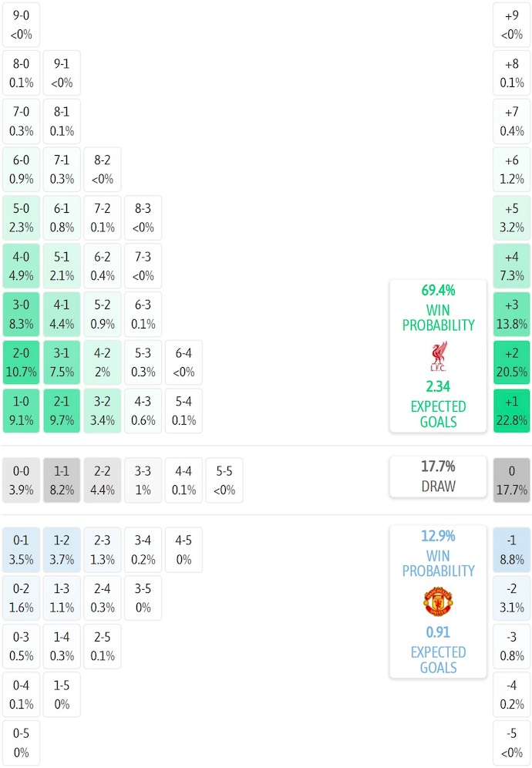
Task: Click the 2.34 expected goals value
Action: pos(438,386)
